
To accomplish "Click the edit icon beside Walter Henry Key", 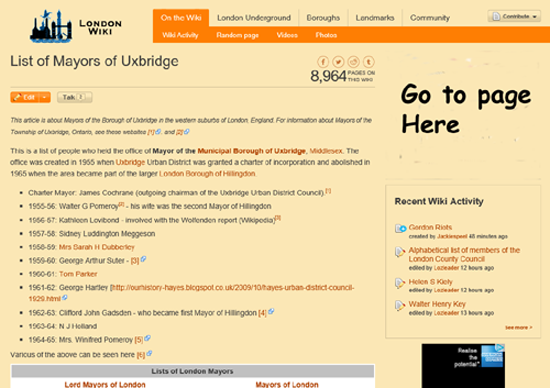I will tap(400, 306).
